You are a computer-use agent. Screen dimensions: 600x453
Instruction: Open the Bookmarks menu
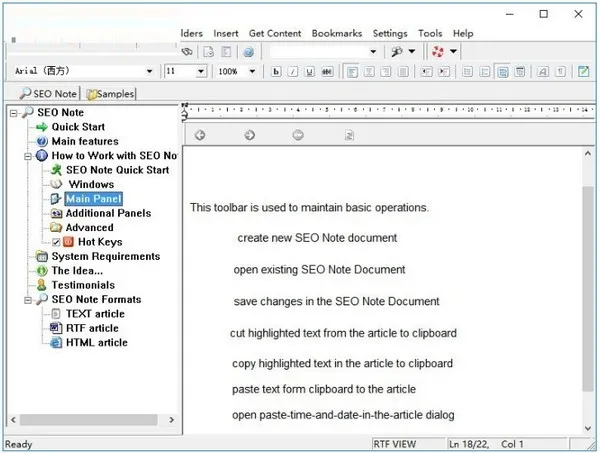click(337, 33)
